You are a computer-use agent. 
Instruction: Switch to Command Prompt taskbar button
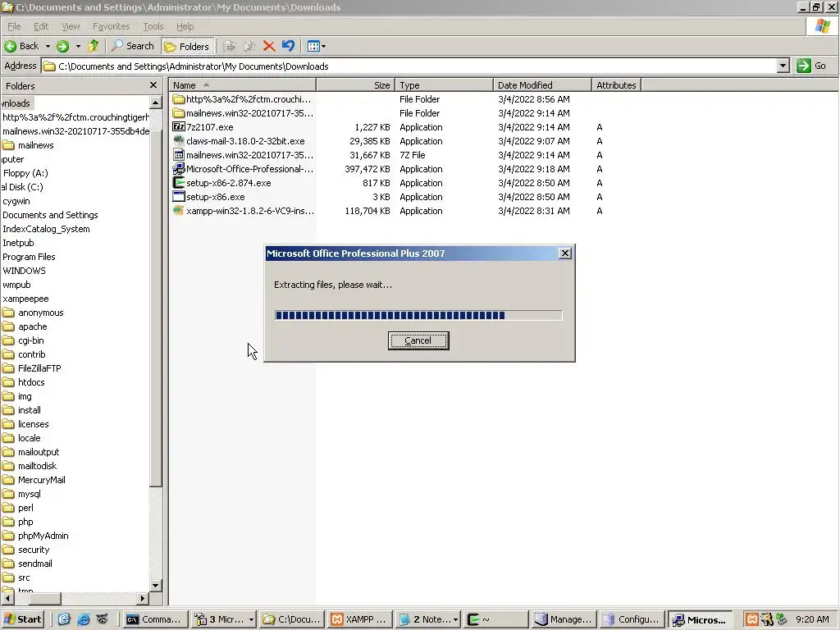(155, 619)
